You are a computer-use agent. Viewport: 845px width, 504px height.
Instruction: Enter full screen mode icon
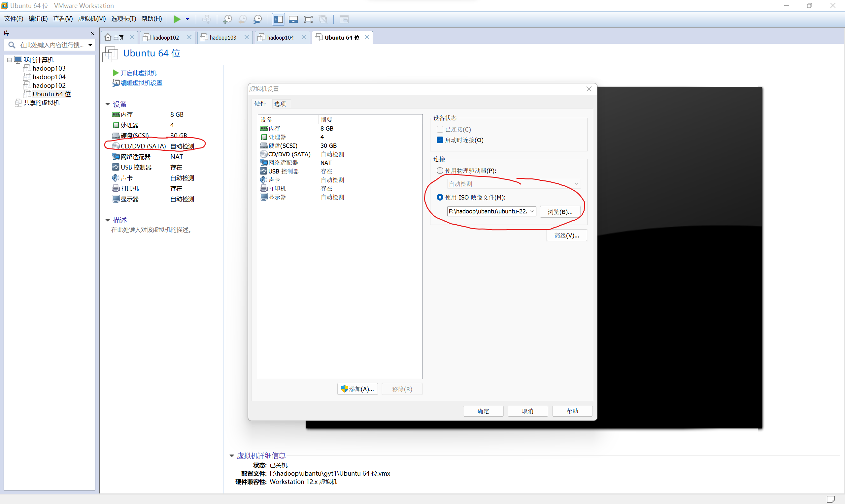tap(308, 19)
